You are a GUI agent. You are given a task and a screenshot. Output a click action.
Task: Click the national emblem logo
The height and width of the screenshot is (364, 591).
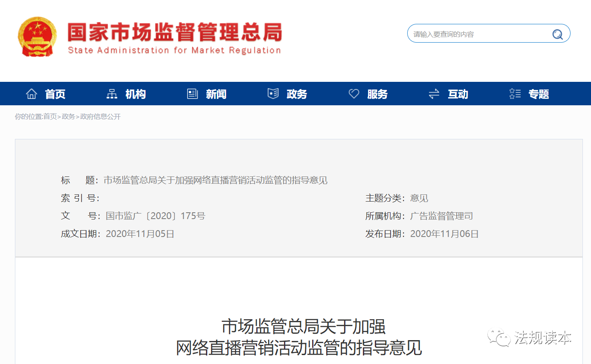click(x=37, y=37)
